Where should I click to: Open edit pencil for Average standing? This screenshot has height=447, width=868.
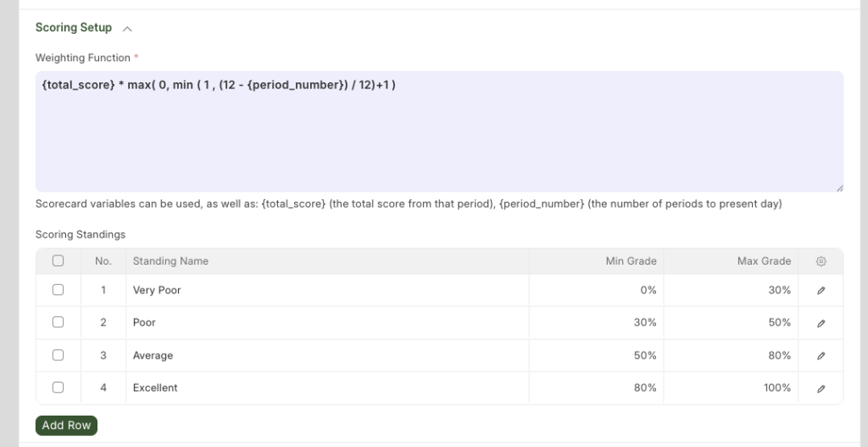coord(821,356)
